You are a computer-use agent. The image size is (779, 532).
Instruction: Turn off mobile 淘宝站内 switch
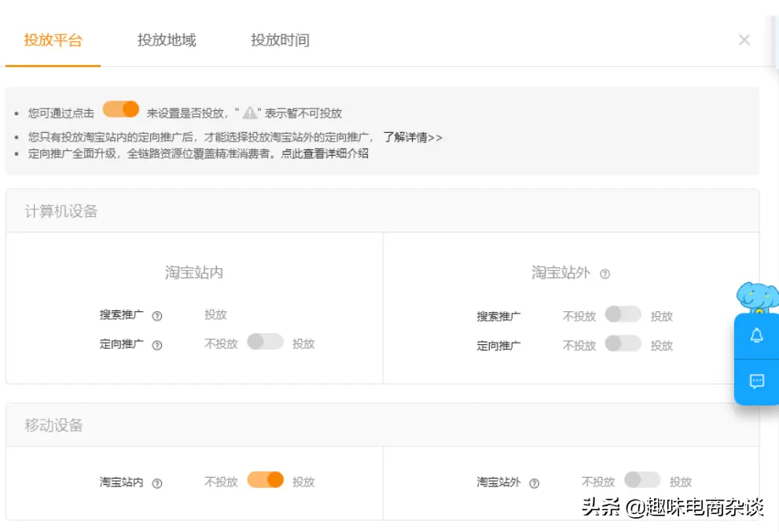[265, 480]
